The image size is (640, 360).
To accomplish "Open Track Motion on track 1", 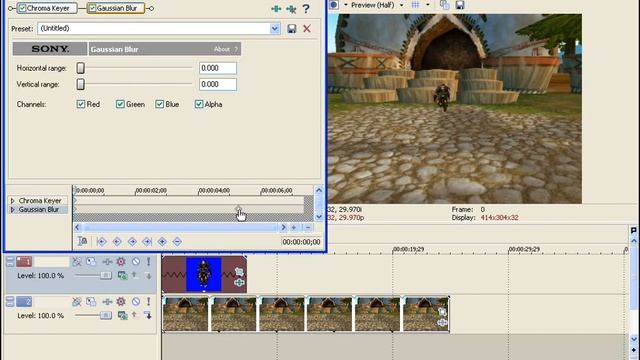I will click(x=91, y=262).
